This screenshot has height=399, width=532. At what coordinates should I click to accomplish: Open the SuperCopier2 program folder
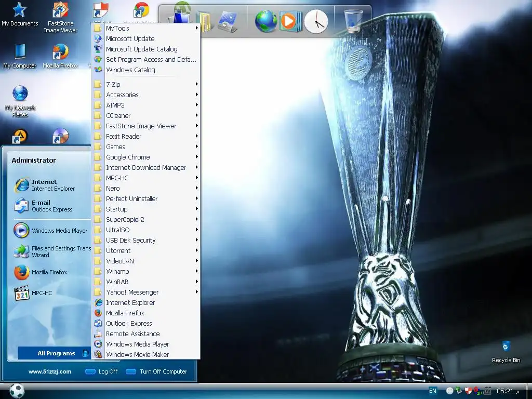[146, 220]
